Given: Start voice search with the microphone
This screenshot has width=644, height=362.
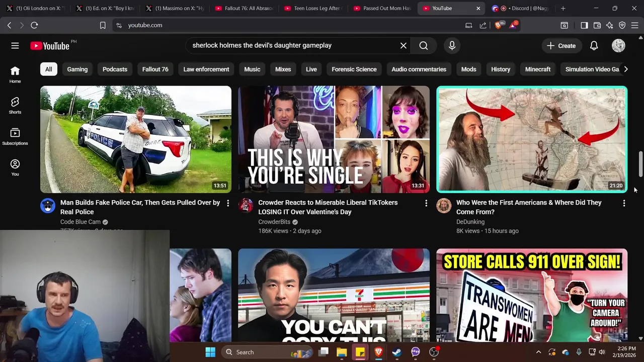Looking at the screenshot, I should 452,46.
